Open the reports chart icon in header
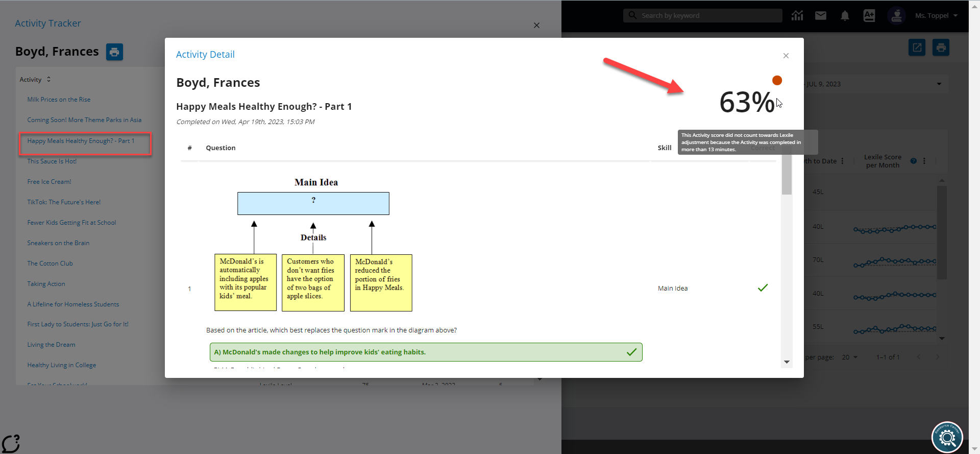 pyautogui.click(x=797, y=15)
